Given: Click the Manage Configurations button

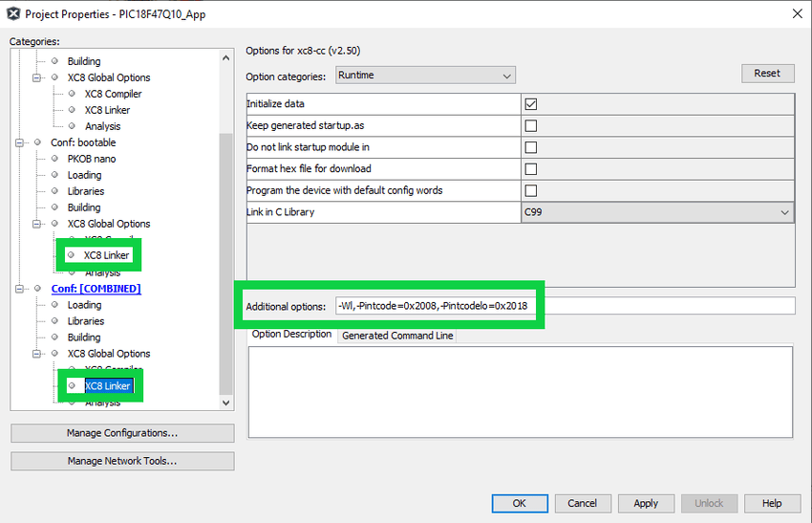Looking at the screenshot, I should click(122, 433).
